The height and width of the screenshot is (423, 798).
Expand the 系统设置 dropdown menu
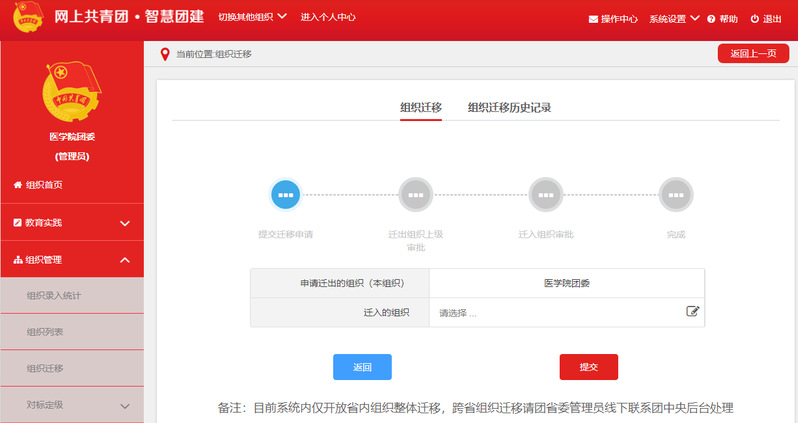(673, 19)
